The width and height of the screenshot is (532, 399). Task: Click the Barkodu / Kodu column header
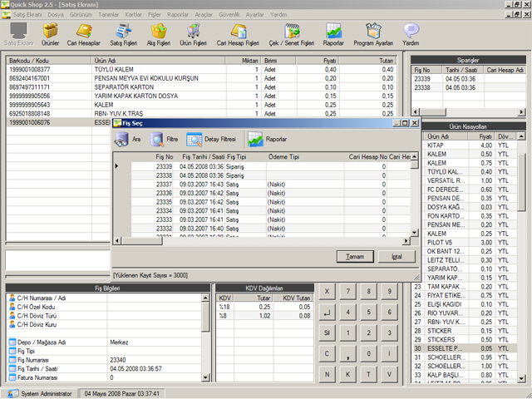click(x=49, y=61)
